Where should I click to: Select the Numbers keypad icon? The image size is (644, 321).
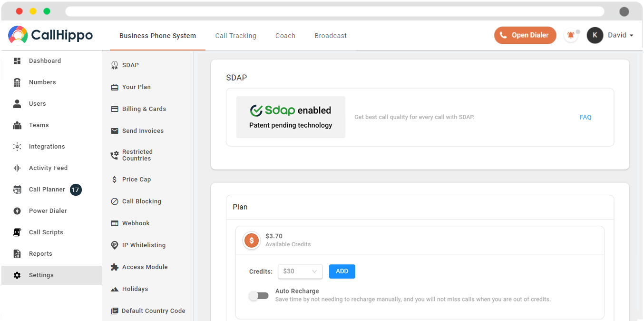[x=17, y=82]
